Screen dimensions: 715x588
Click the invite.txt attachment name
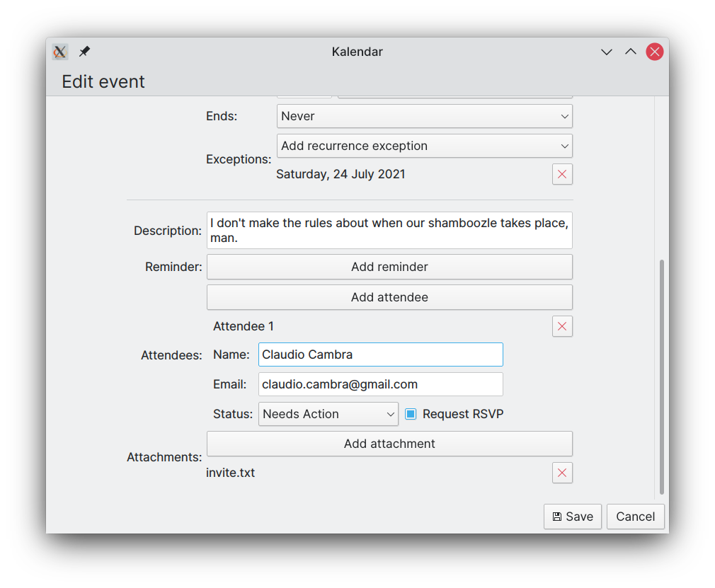pyautogui.click(x=230, y=473)
